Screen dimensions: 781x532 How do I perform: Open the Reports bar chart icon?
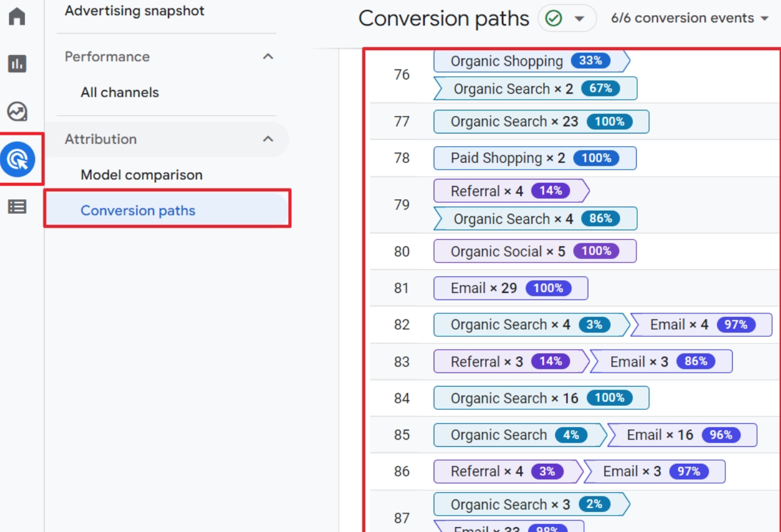pyautogui.click(x=17, y=63)
